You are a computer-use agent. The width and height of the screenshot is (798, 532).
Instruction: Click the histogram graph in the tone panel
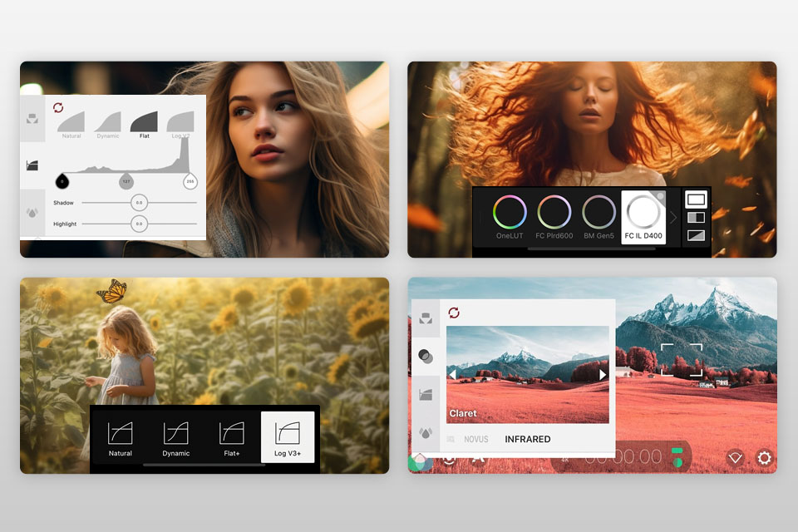(126, 155)
